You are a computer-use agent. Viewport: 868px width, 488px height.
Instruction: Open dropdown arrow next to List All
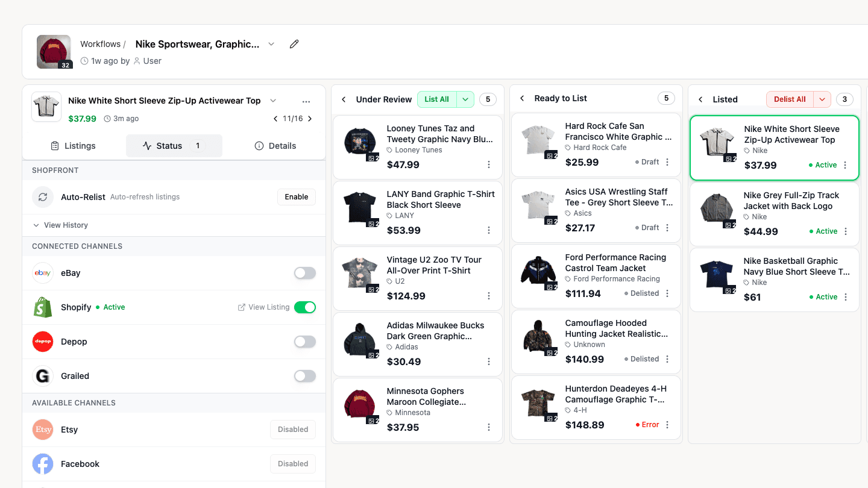[x=465, y=99]
